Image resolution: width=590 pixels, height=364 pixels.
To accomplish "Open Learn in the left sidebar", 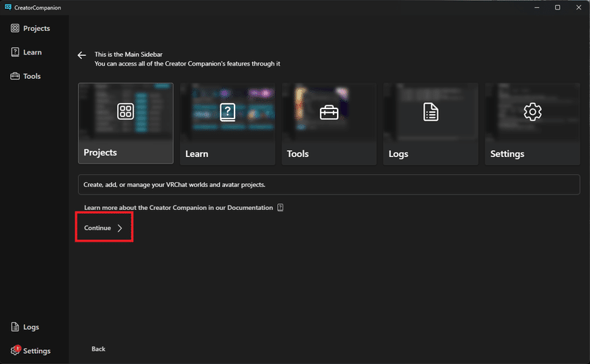I will tap(27, 52).
